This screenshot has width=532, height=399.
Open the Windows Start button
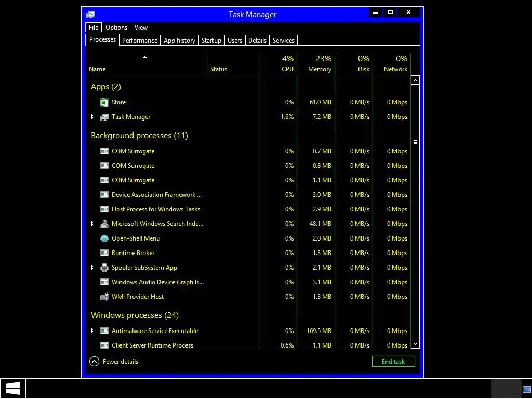12,389
